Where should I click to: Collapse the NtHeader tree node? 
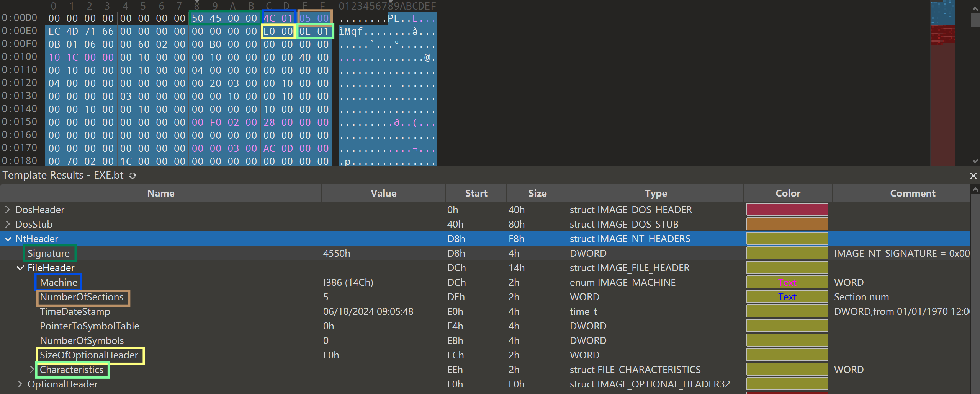pyautogui.click(x=8, y=239)
